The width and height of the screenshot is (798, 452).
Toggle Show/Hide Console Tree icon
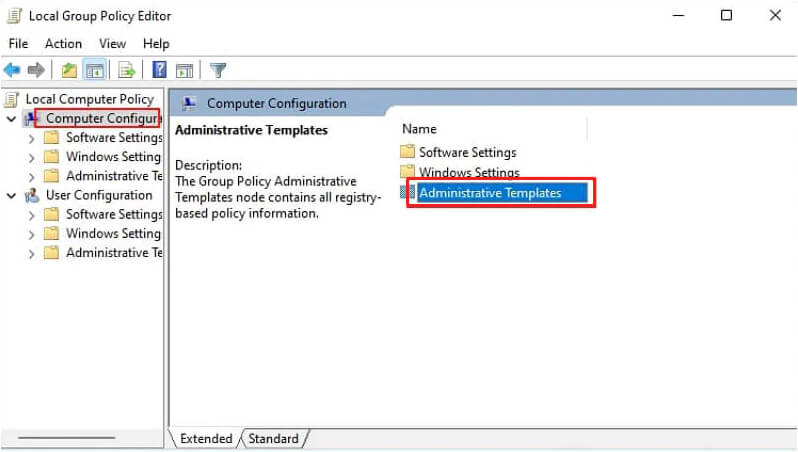[x=95, y=70]
